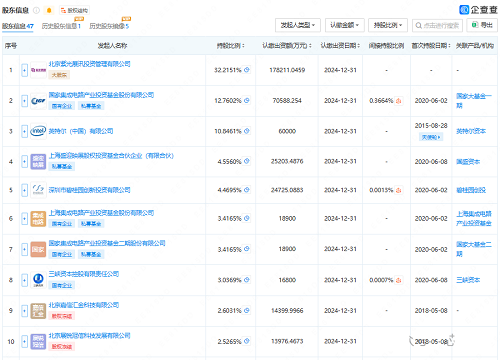This screenshot has width=500, height=360.
Task: Open the 股权结构 equity structure button
Action: tap(74, 10)
